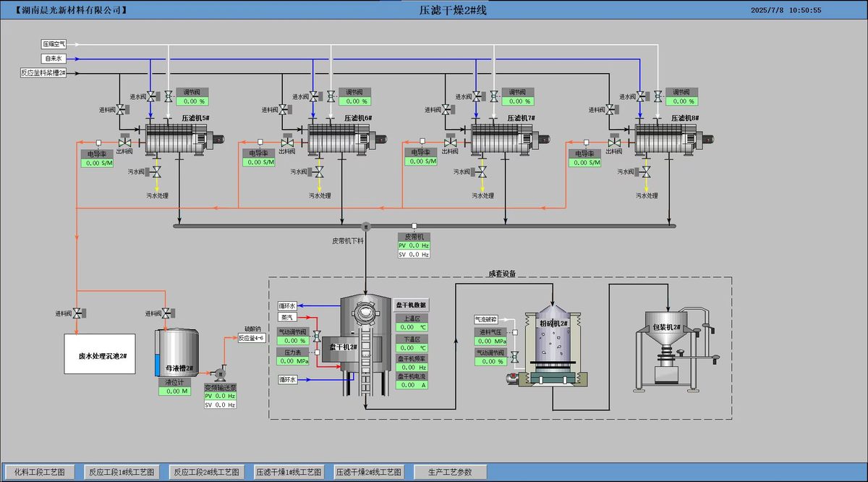Click the 调节阀 percentage value for filter press 8#

[x=681, y=101]
